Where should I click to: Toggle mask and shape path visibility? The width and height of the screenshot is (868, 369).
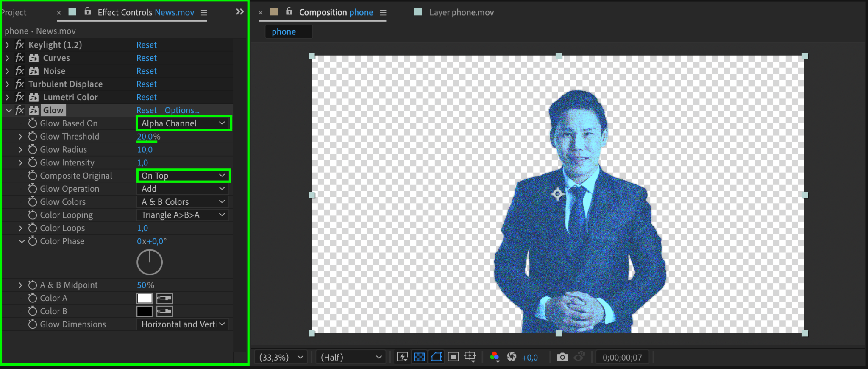point(436,357)
